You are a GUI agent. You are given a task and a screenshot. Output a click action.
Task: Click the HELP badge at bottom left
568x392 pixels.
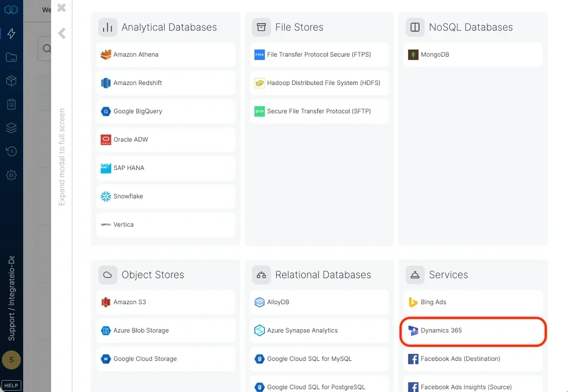click(11, 385)
